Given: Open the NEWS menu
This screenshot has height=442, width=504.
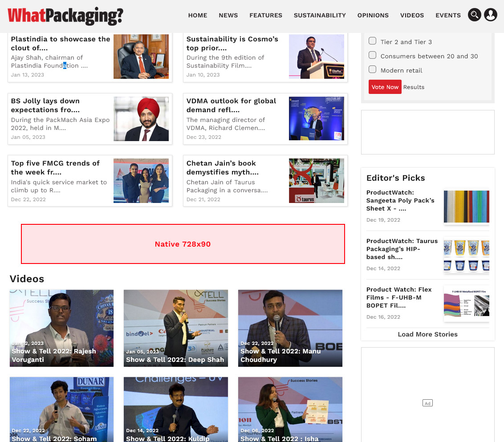Looking at the screenshot, I should coord(228,15).
